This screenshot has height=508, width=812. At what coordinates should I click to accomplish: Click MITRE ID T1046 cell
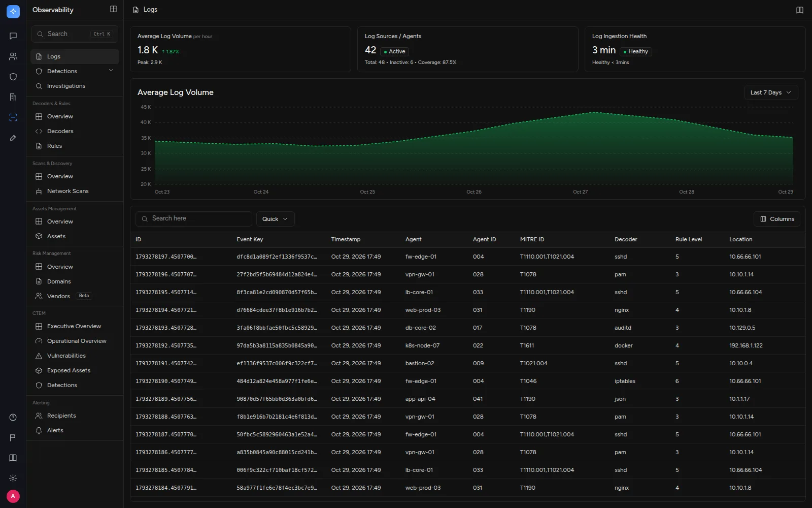[528, 381]
